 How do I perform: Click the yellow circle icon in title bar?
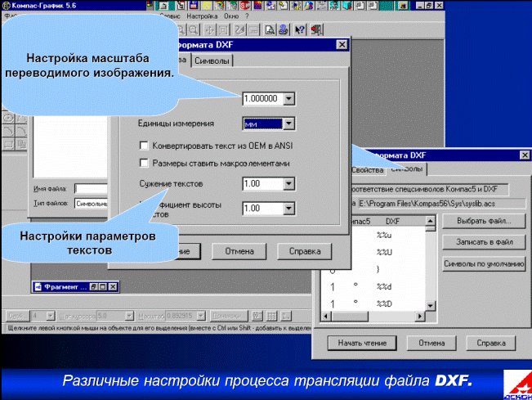(207, 5)
